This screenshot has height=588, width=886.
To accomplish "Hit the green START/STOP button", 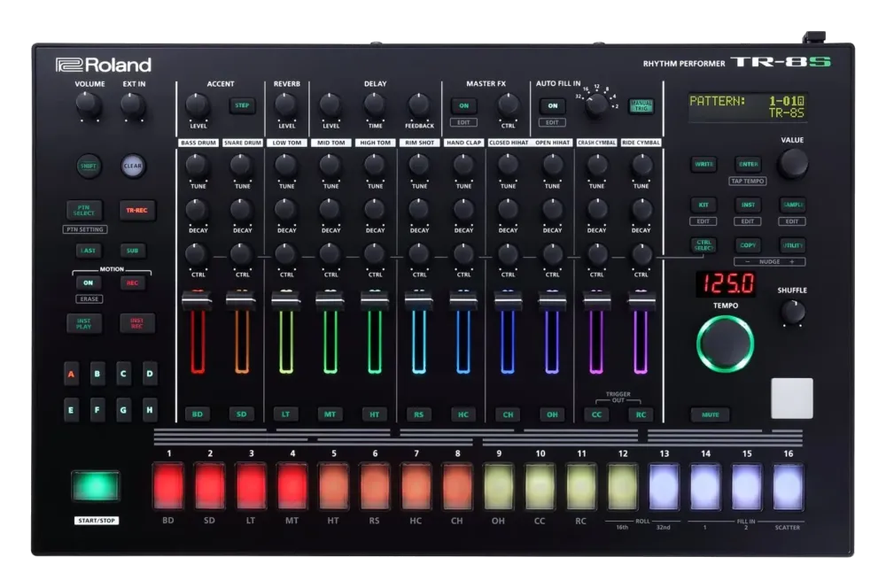I will pos(96,486).
